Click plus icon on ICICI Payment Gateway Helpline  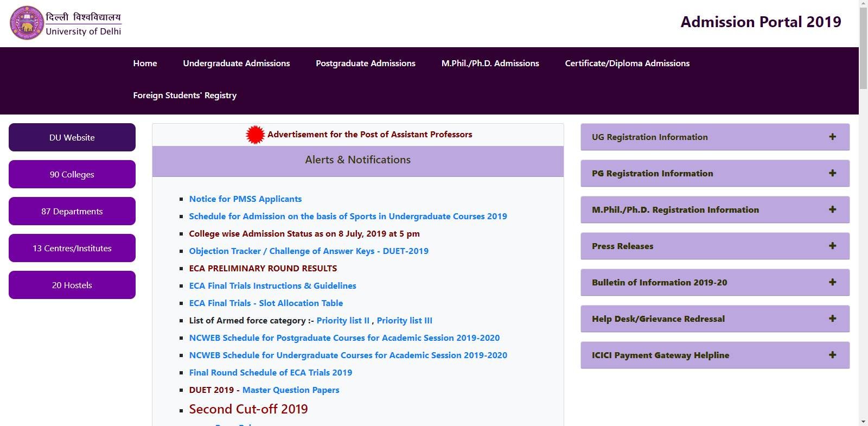point(832,355)
